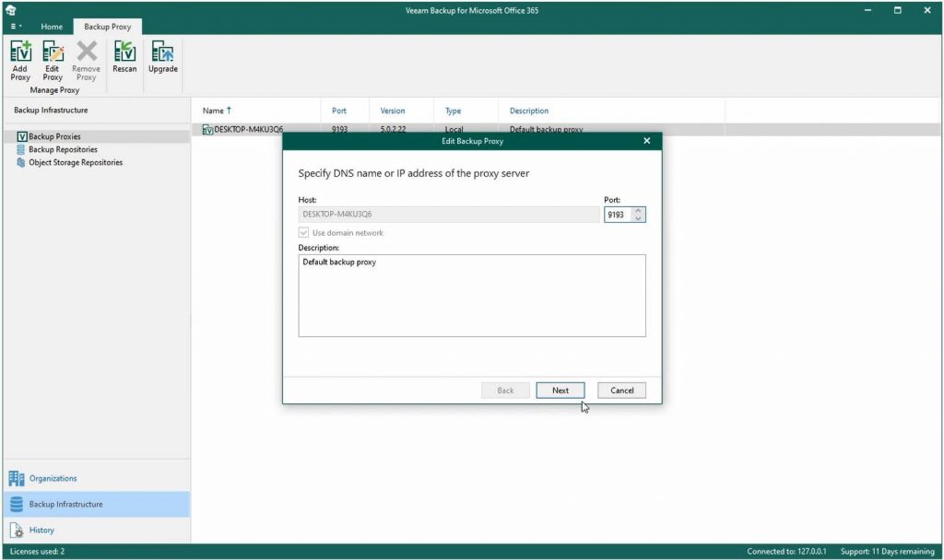This screenshot has width=944, height=560.
Task: Click Licenses used: 2 in status bar
Action: point(37,551)
